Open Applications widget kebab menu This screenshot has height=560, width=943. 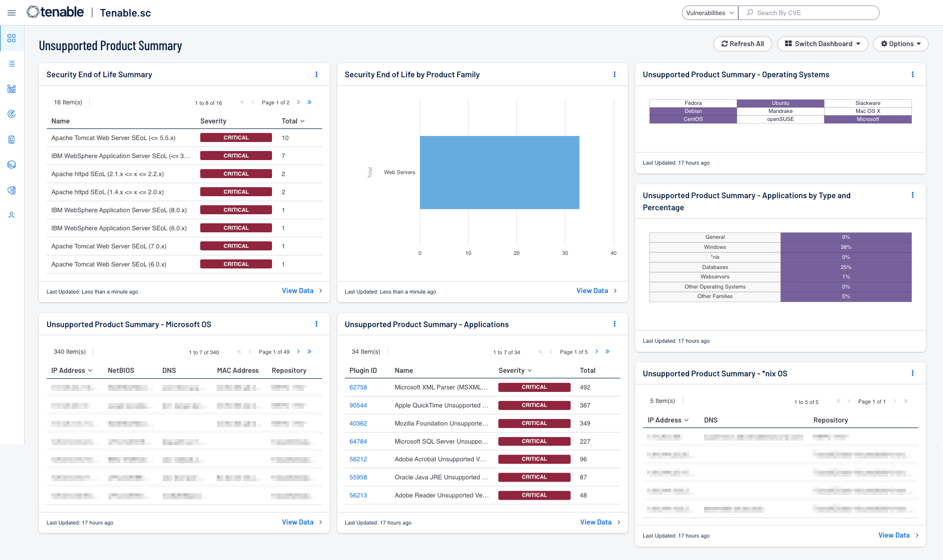tap(614, 324)
